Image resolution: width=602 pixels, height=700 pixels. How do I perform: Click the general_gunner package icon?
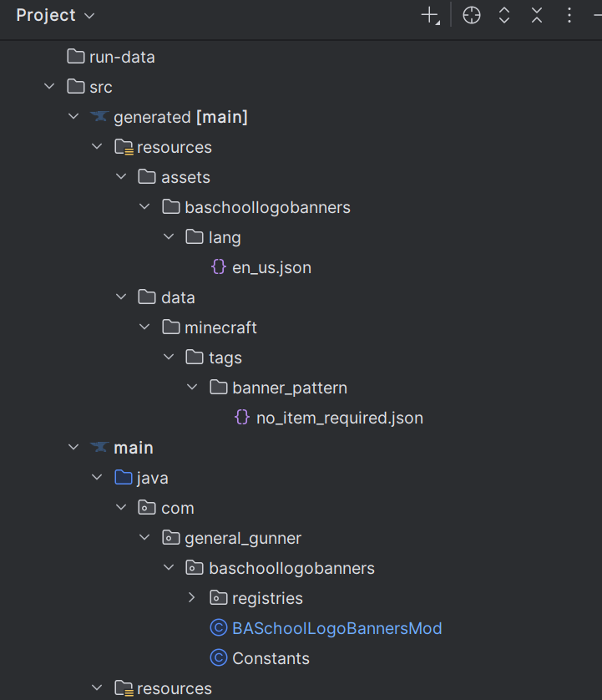(171, 537)
